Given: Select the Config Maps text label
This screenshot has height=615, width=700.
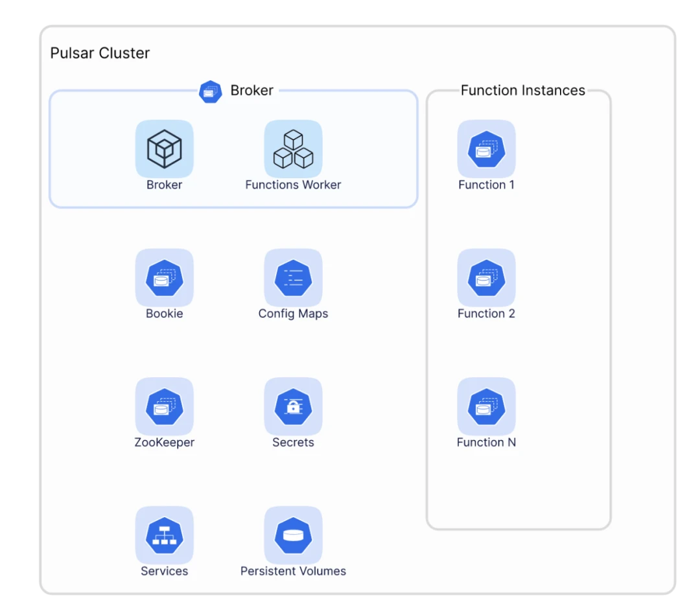Looking at the screenshot, I should pos(293,314).
